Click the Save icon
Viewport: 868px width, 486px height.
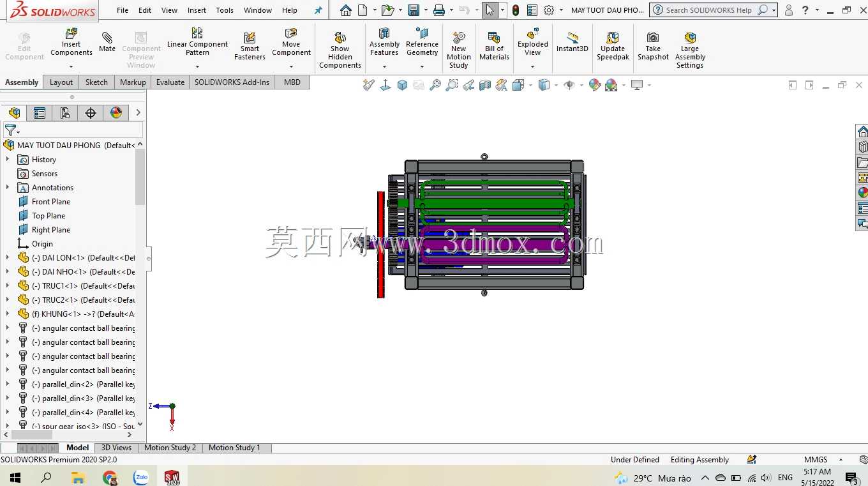(x=413, y=10)
